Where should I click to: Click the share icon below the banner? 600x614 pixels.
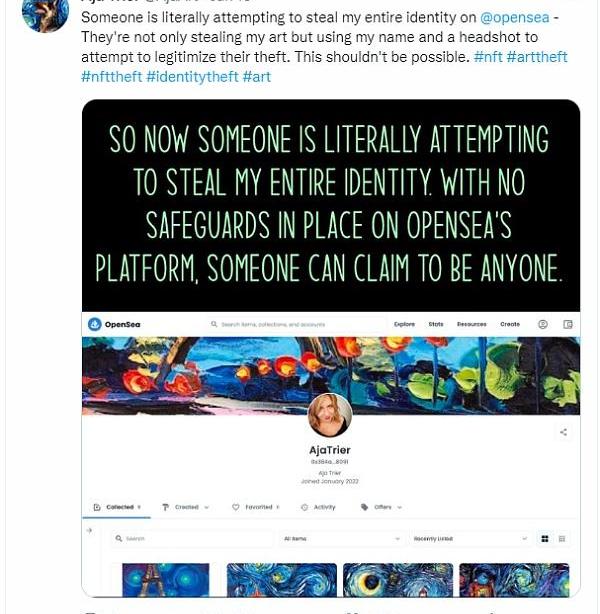pos(563,432)
